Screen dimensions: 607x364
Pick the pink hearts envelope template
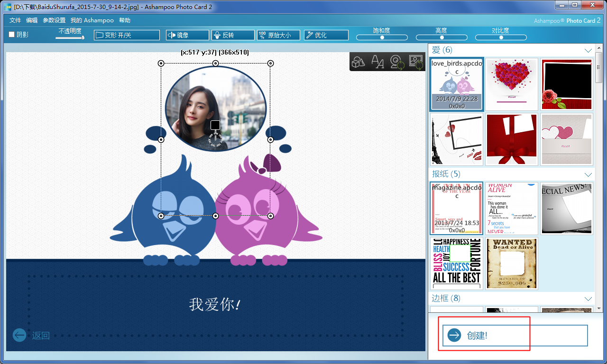[567, 139]
